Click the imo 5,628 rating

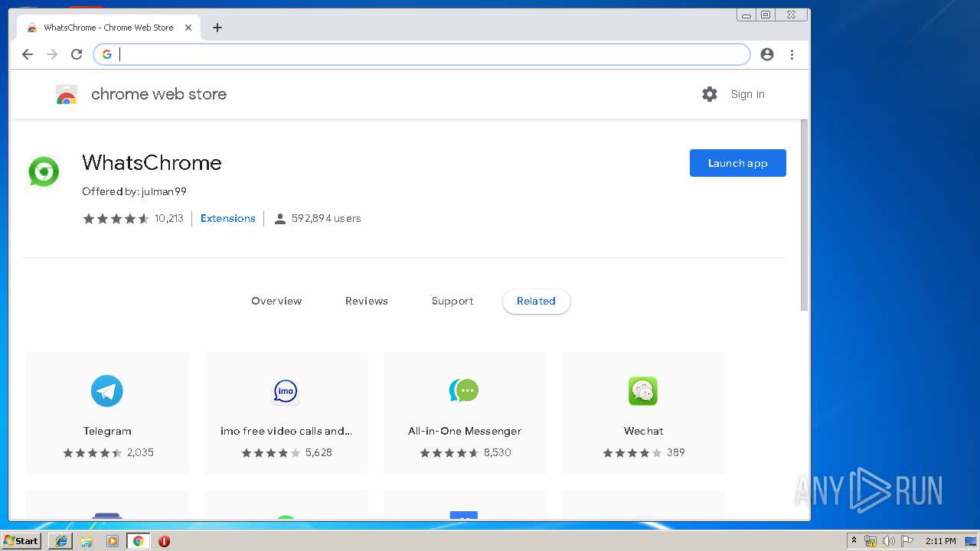[x=286, y=452]
